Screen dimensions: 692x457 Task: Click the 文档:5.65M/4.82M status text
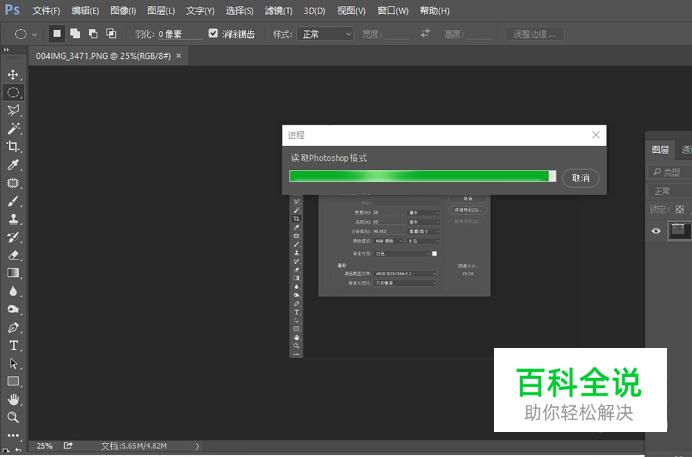click(x=134, y=446)
